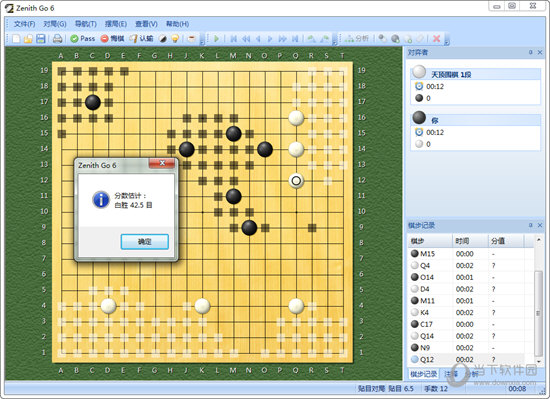Save the game with the floppy disk icon

coord(41,39)
